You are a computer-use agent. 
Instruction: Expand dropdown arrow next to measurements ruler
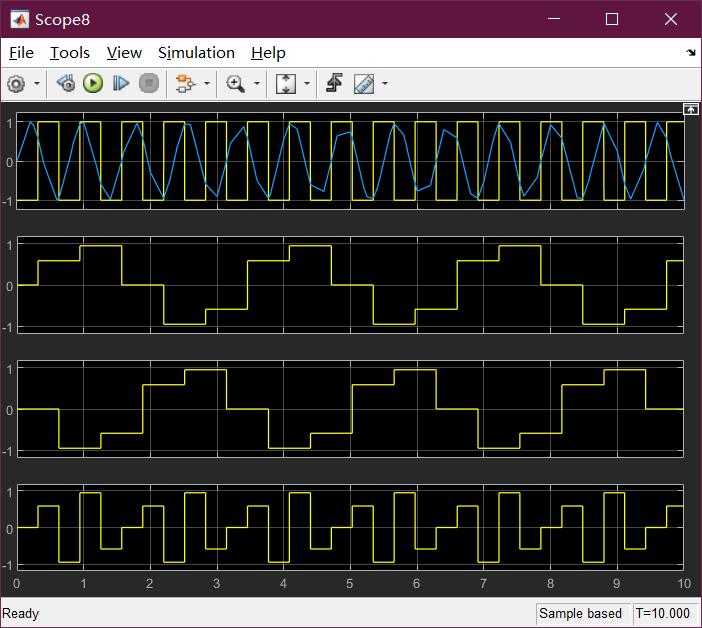[x=385, y=84]
